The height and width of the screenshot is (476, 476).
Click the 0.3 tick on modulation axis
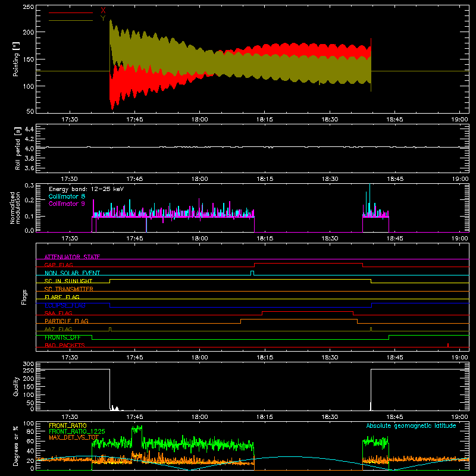pos(29,185)
